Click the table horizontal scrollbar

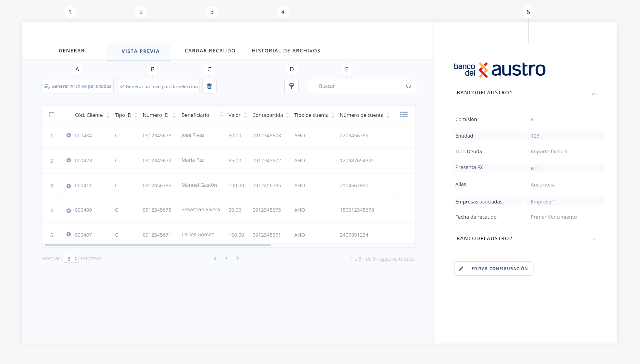click(x=158, y=245)
